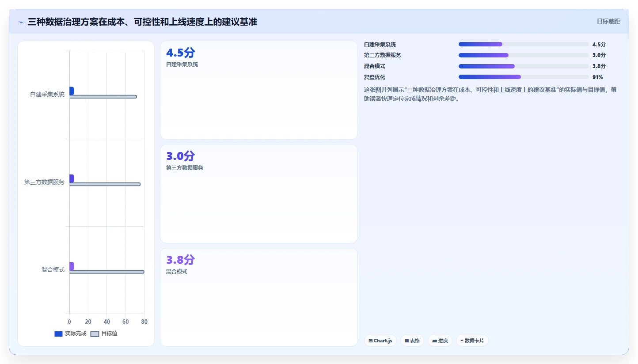This screenshot has width=638, height=364.
Task: Click the 自建采集系统 progress bar
Action: [x=524, y=44]
